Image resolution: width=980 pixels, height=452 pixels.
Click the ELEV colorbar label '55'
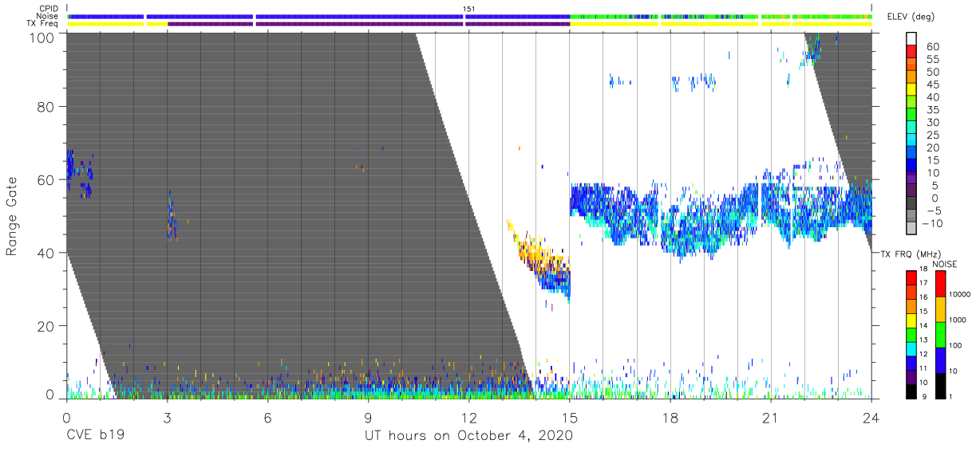pyautogui.click(x=933, y=59)
